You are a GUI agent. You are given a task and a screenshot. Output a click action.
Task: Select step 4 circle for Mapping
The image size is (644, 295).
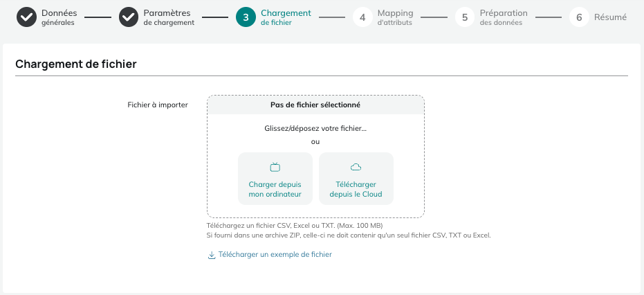[x=362, y=17]
